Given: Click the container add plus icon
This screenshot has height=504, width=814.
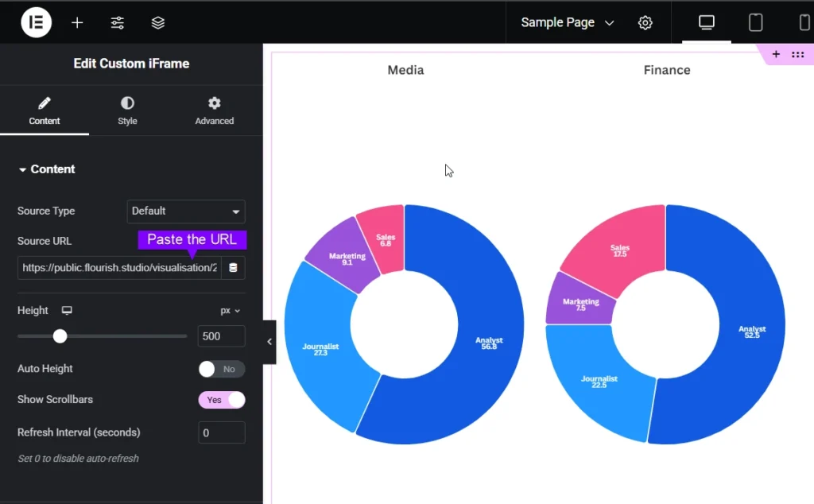Looking at the screenshot, I should pyautogui.click(x=776, y=55).
